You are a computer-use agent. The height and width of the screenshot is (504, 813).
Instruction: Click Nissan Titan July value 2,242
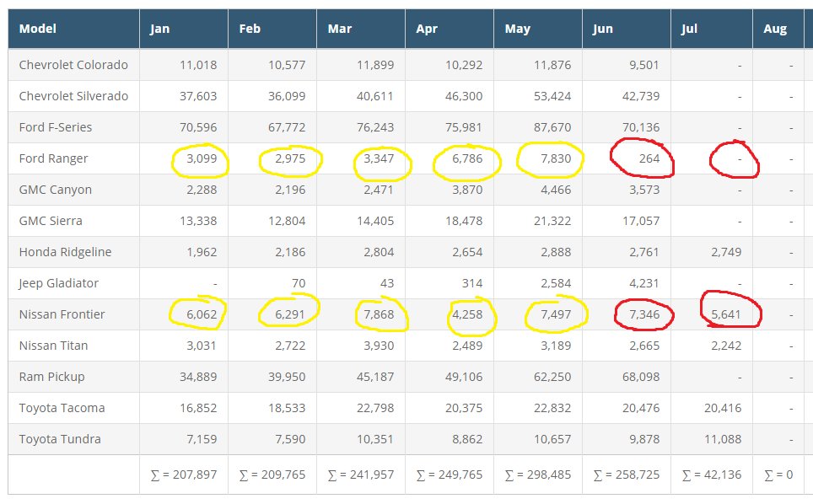click(x=726, y=346)
